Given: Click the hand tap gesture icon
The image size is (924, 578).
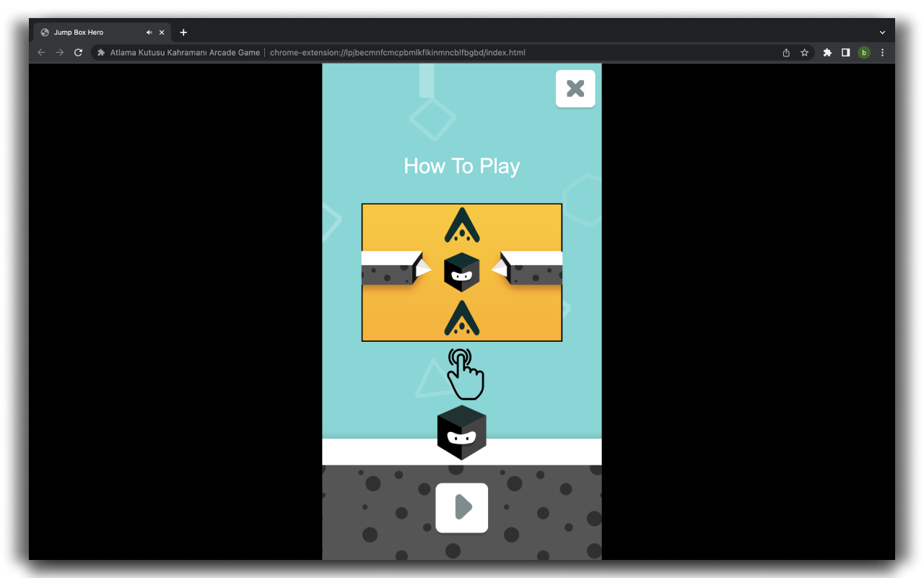Looking at the screenshot, I should 466,374.
